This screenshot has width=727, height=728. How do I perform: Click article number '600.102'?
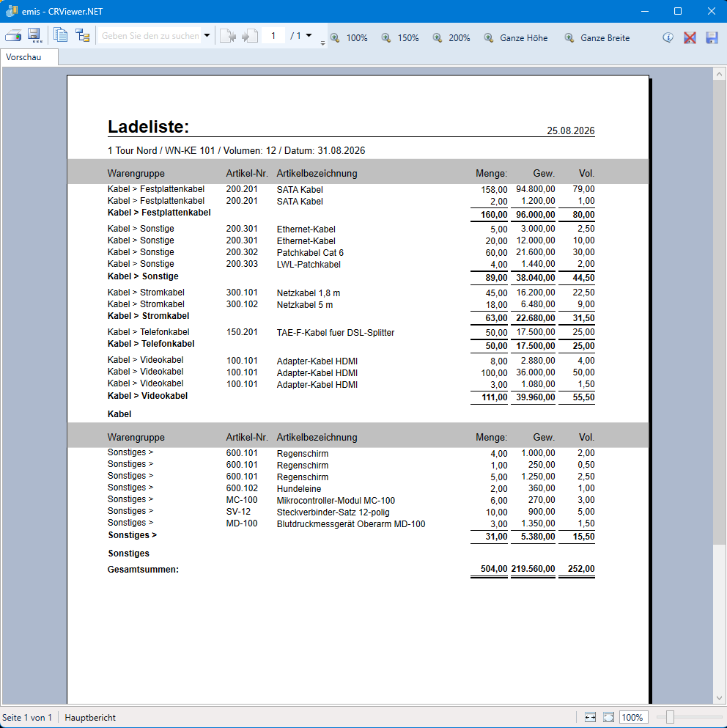click(242, 488)
